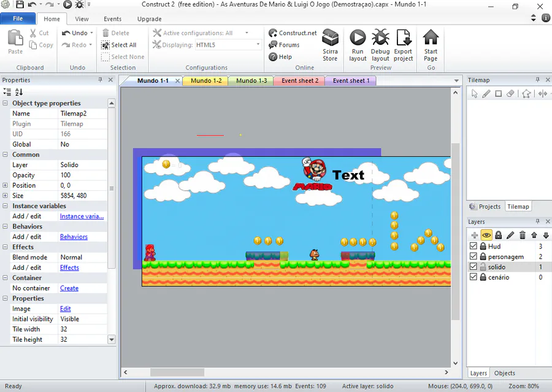Click the Tilemap flip mirror icon
This screenshot has width=552, height=392.
[543, 94]
